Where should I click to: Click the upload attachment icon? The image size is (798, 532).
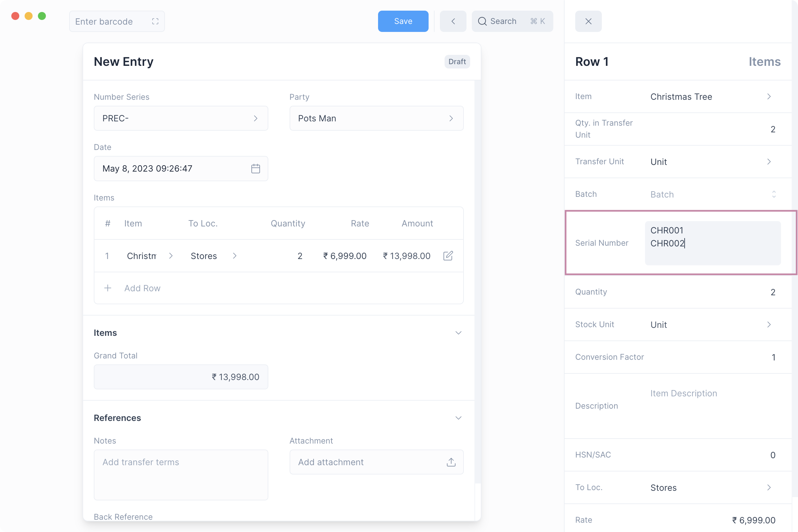coord(451,462)
